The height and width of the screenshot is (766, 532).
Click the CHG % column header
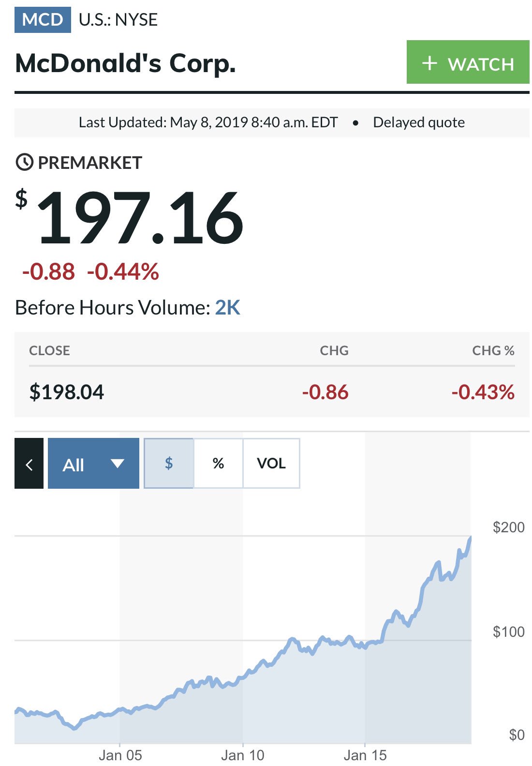(x=493, y=350)
